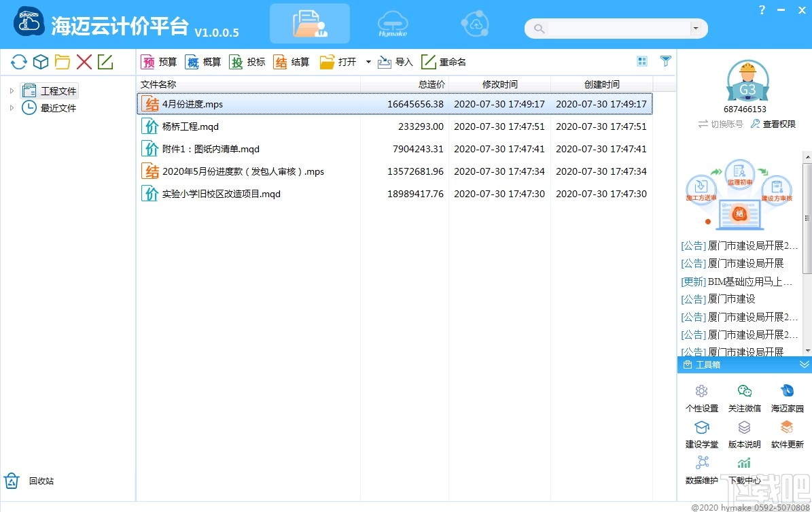Create a new 结算 project

point(291,62)
